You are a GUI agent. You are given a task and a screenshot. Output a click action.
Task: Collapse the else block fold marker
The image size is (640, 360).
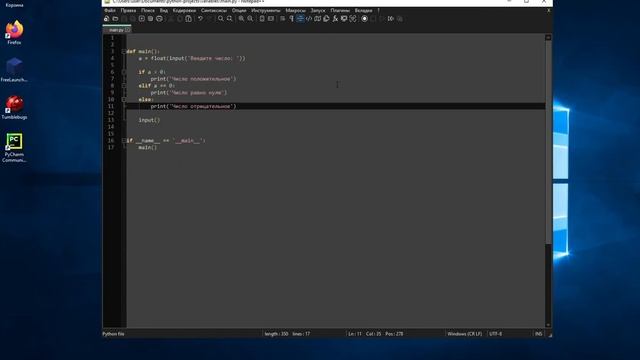[x=124, y=100]
